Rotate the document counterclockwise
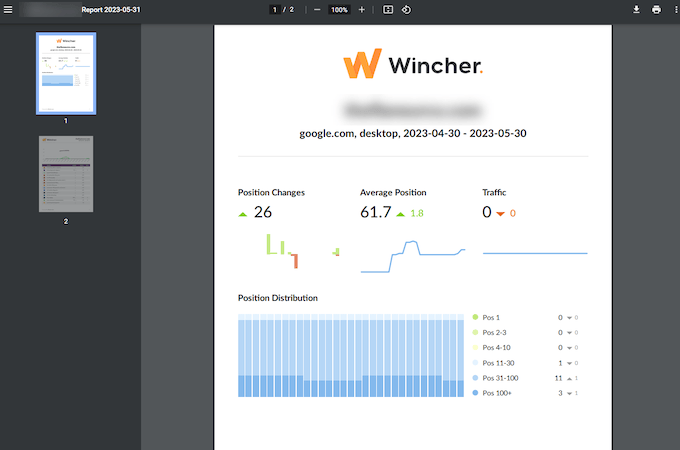Screen dimensions: 680x450 406,10
